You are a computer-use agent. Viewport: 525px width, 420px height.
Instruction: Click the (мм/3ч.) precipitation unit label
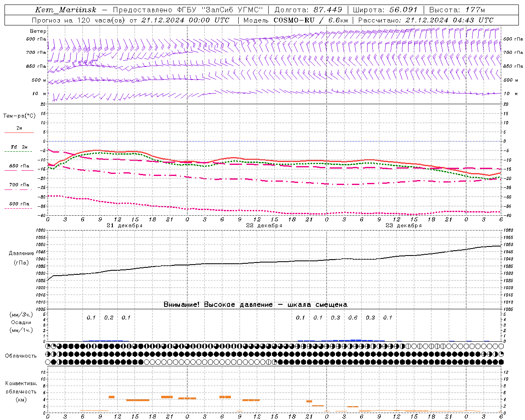[x=21, y=315]
